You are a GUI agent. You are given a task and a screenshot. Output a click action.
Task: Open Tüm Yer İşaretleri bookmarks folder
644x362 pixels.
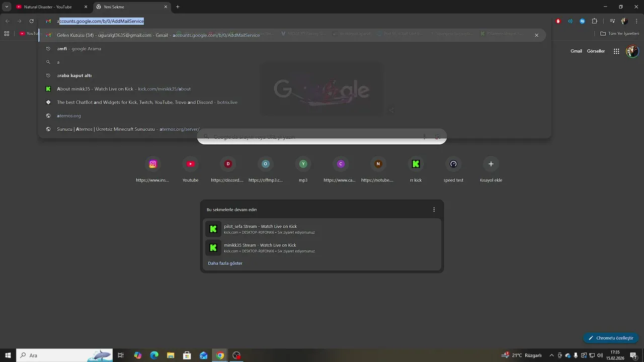[619, 34]
